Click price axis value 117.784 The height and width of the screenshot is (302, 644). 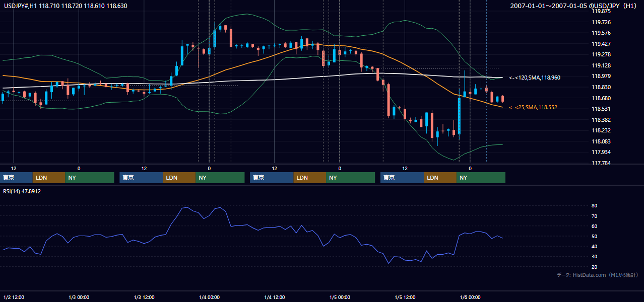[601, 163]
